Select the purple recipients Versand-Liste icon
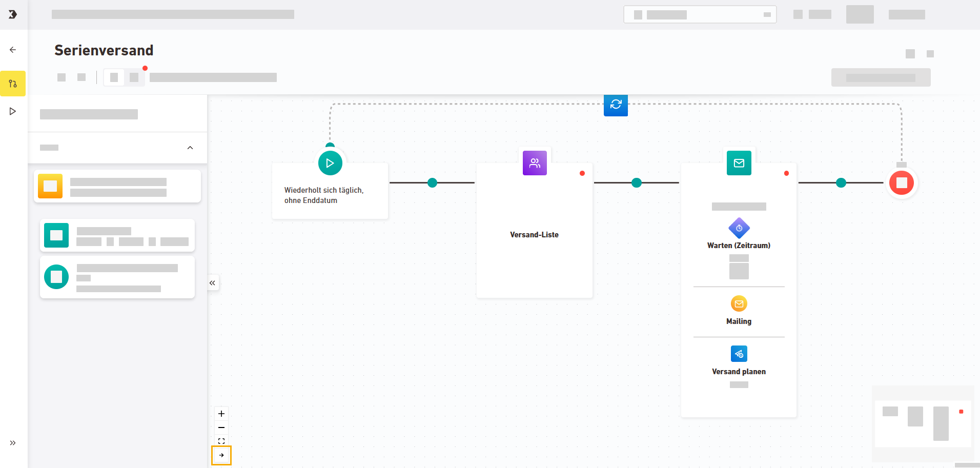Screen dimensions: 980x468 coord(535,163)
